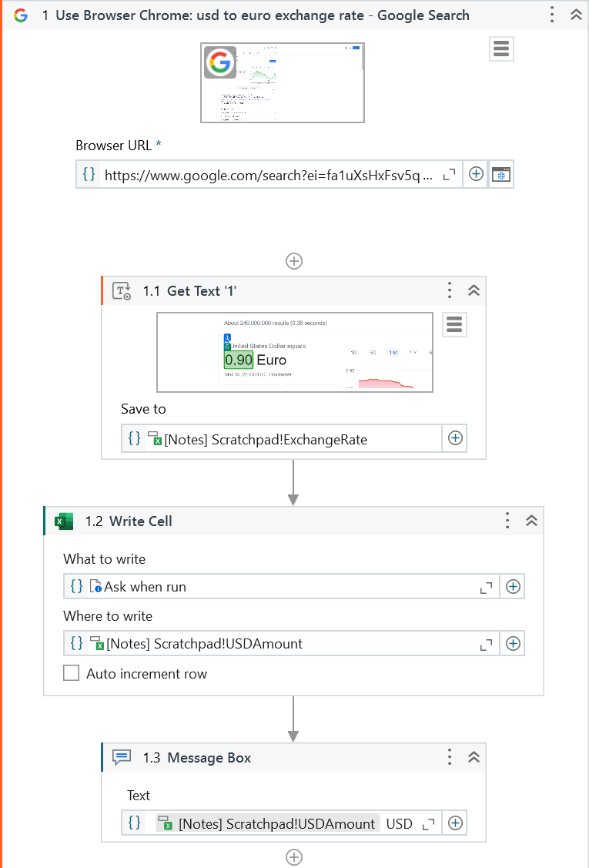Click plus button beside Where to write
The width and height of the screenshot is (589, 868).
click(x=513, y=643)
